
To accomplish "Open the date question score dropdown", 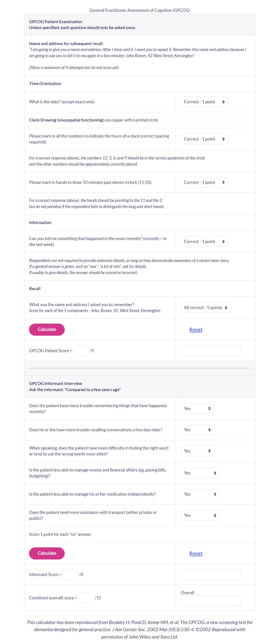I will pos(204,102).
